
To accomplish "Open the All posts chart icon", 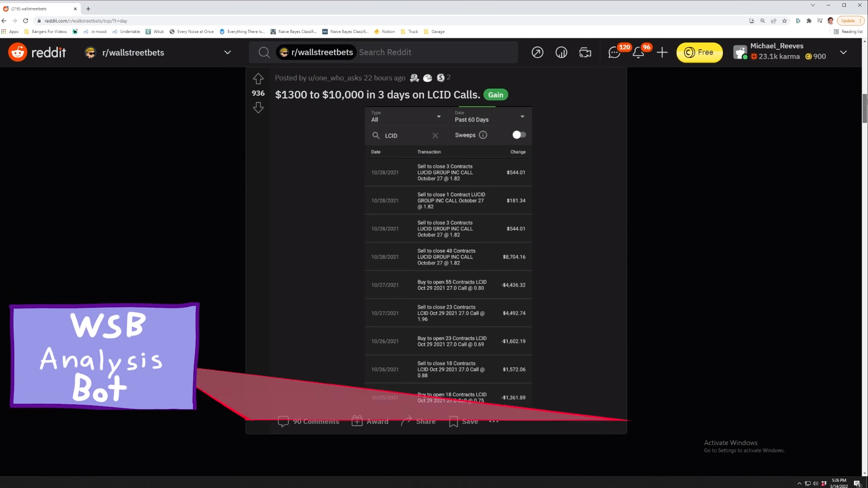I will pos(561,52).
